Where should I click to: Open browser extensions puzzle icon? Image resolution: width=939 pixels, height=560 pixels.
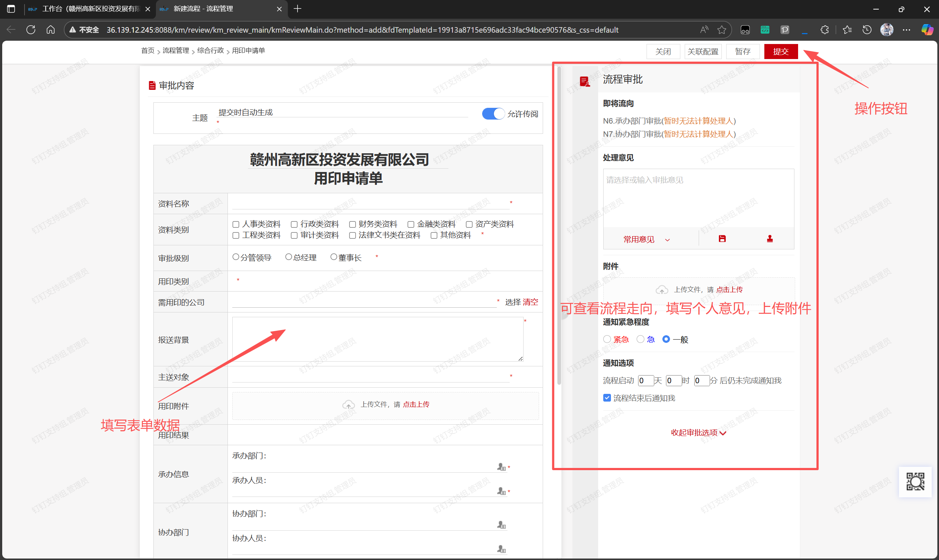point(824,30)
